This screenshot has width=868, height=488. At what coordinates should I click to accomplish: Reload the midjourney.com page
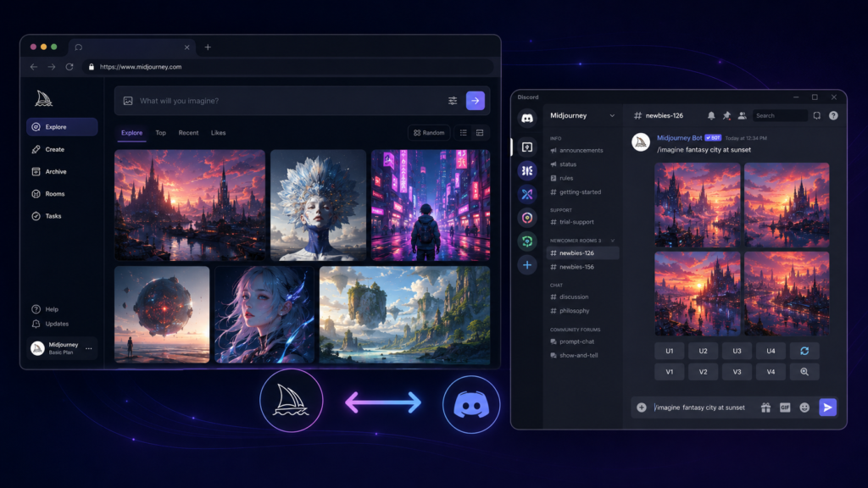70,67
